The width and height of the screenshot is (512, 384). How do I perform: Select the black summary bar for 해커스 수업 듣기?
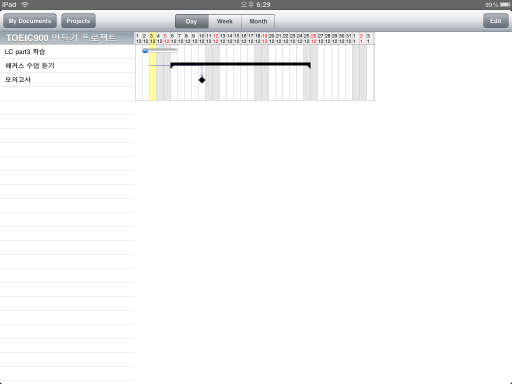(x=240, y=65)
